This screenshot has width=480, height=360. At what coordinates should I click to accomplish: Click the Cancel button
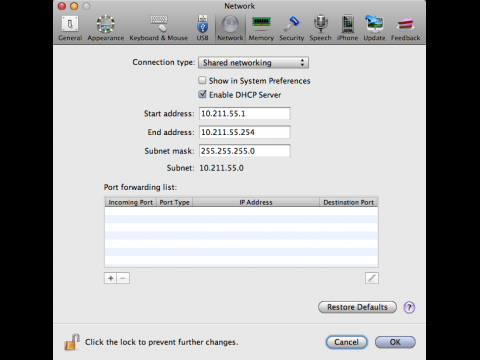346,342
